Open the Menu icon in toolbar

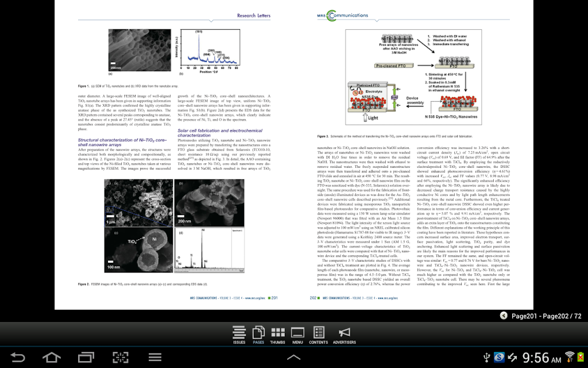tap(297, 335)
